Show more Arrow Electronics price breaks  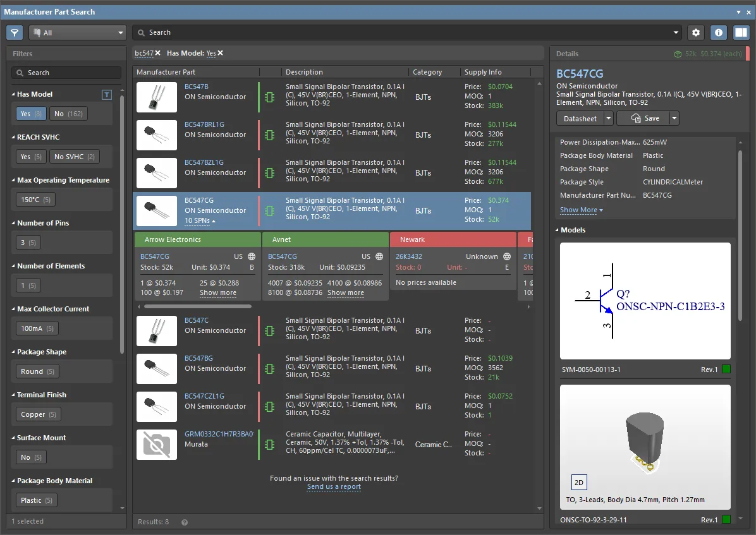[x=218, y=293]
